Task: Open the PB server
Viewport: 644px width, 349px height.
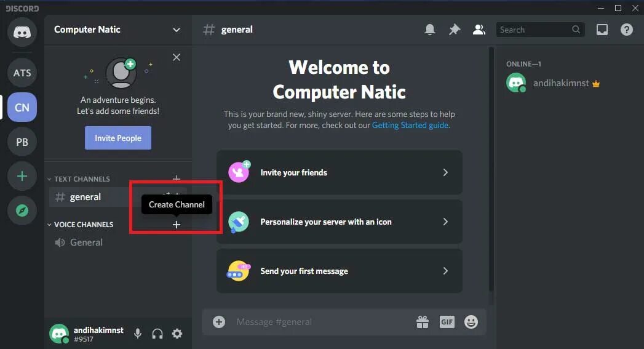Action: 22,142
